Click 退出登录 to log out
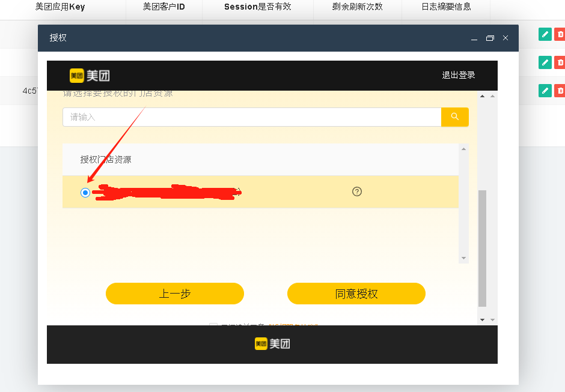The image size is (565, 392). point(459,75)
